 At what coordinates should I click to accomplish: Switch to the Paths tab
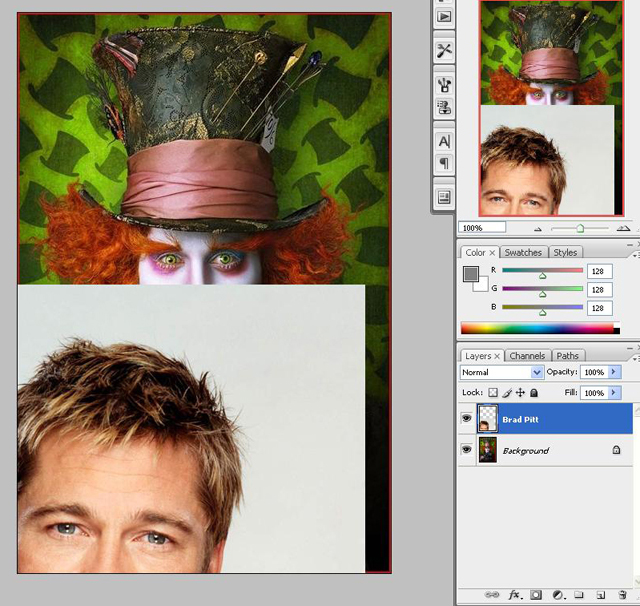[567, 356]
